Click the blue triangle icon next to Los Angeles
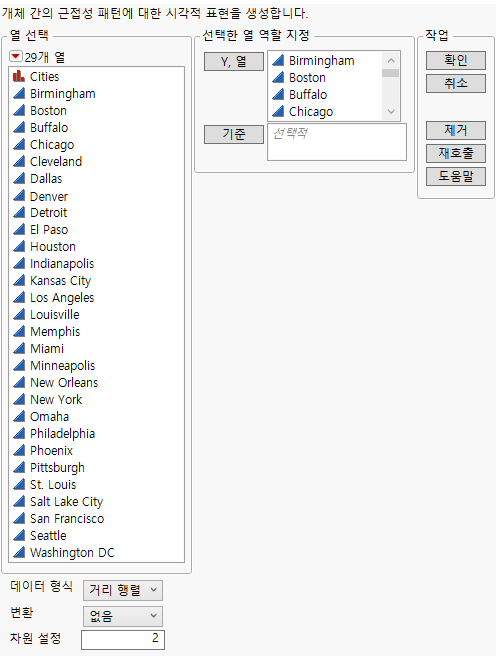Image resolution: width=496 pixels, height=656 pixels. pos(19,297)
